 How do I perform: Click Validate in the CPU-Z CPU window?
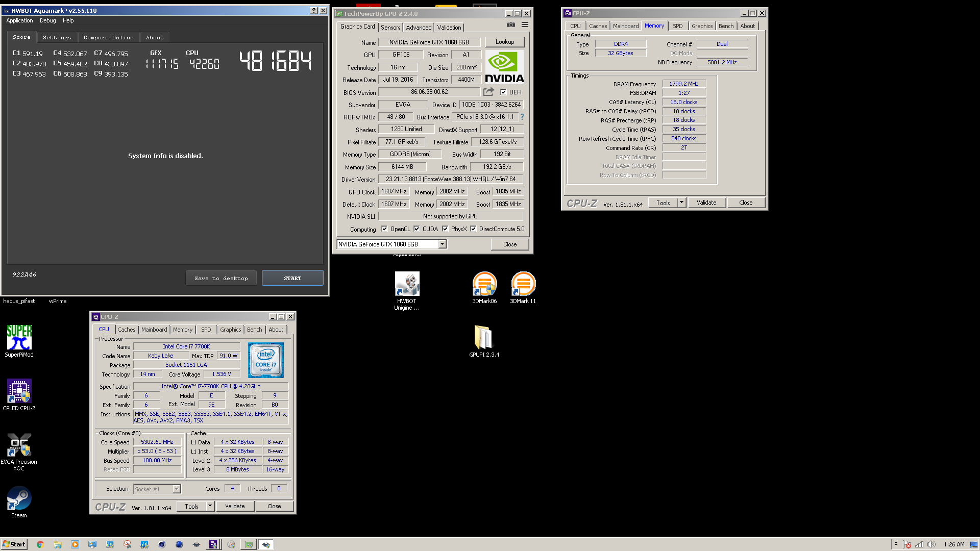235,506
